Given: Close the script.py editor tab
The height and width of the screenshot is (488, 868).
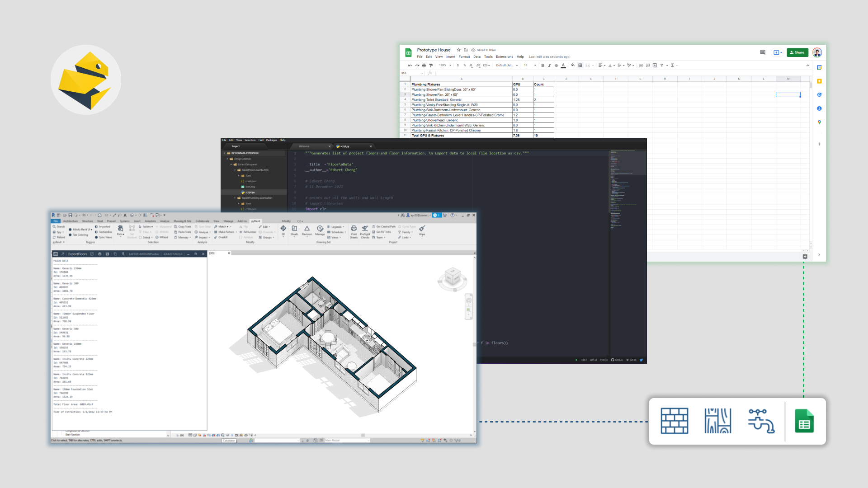Looking at the screenshot, I should pos(371,146).
